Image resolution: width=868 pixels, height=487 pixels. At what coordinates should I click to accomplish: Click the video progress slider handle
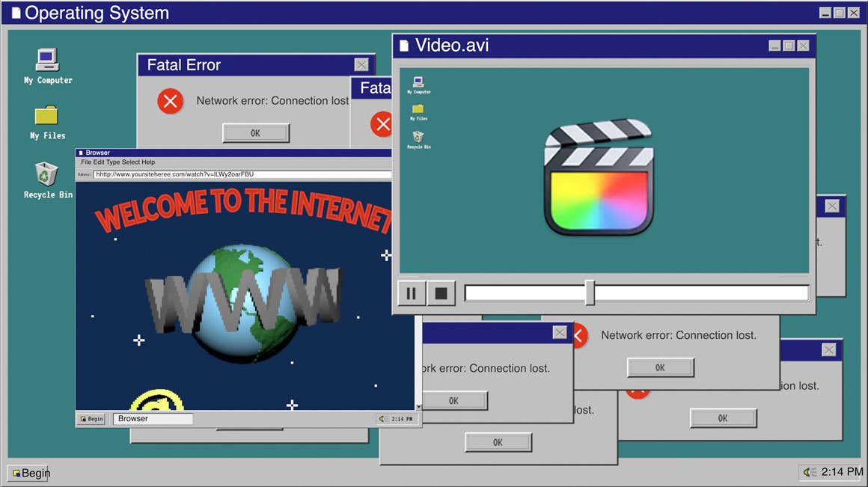coord(590,292)
